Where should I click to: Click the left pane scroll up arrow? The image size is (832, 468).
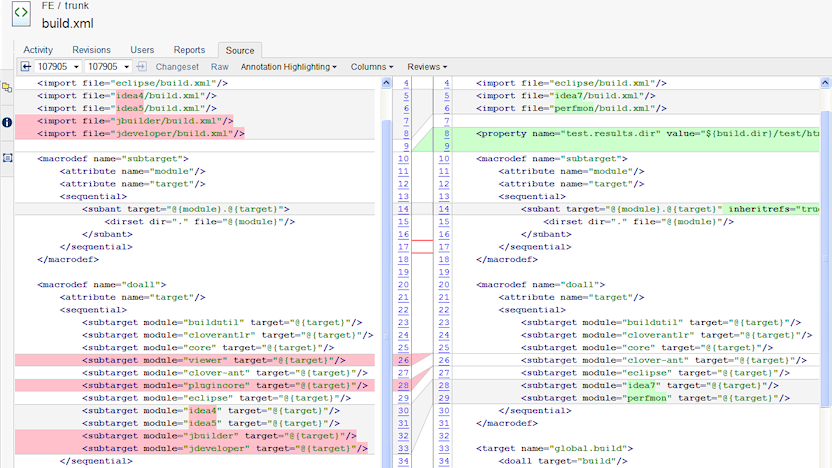[x=386, y=83]
